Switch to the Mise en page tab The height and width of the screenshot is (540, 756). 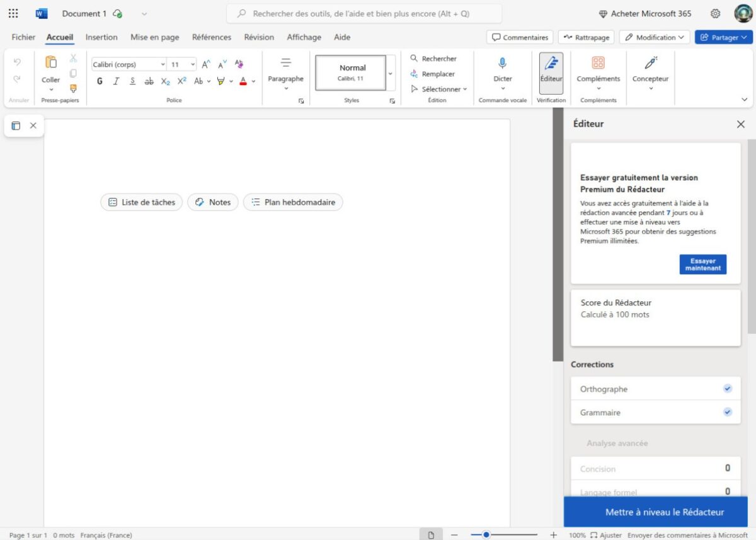(x=155, y=37)
